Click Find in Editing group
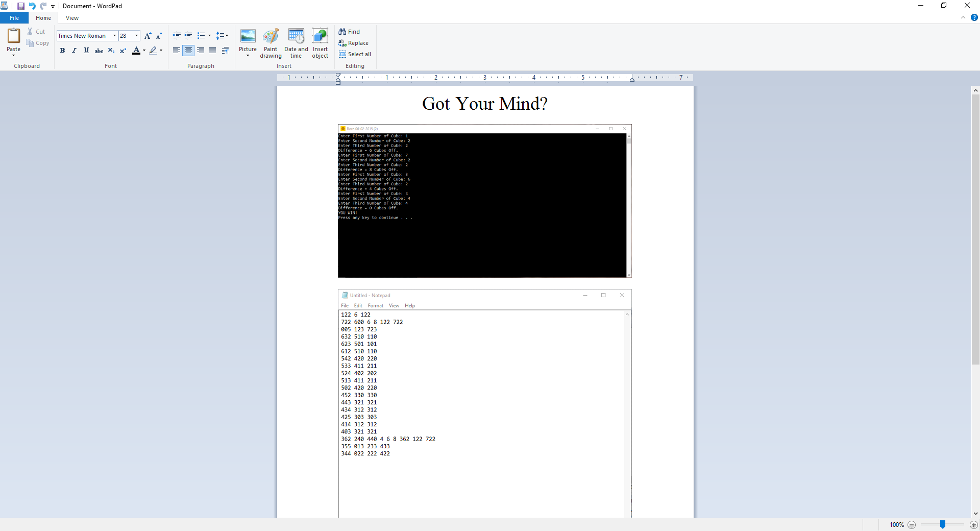 [x=350, y=32]
